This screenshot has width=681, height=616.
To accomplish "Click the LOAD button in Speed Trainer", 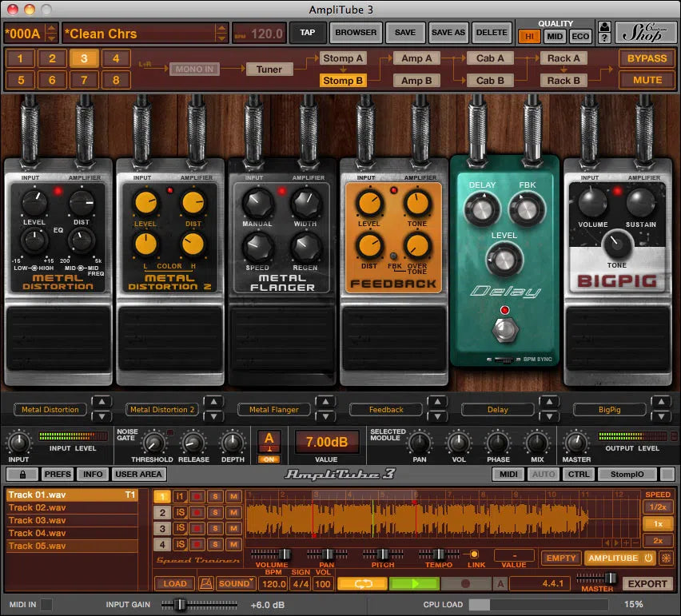I will [x=173, y=583].
